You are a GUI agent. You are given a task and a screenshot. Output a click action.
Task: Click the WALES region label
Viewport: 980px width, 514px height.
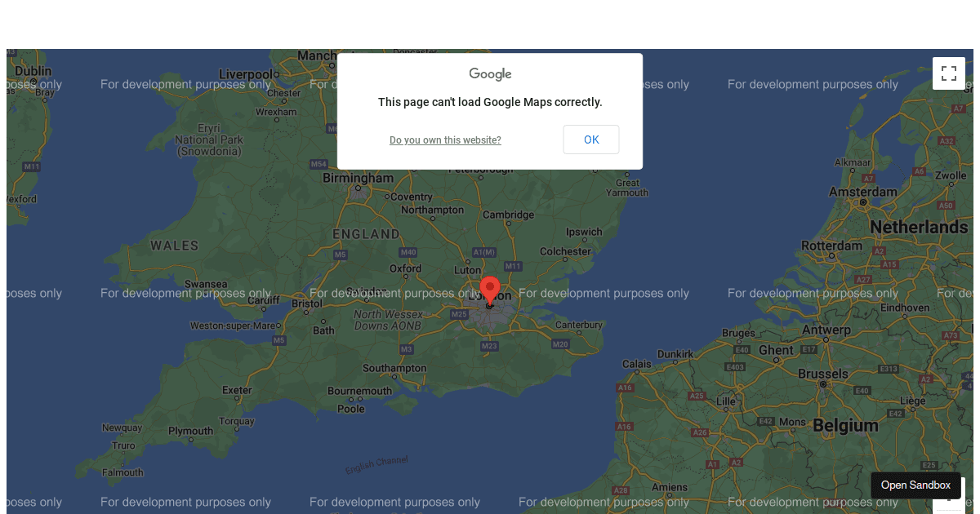tap(175, 246)
